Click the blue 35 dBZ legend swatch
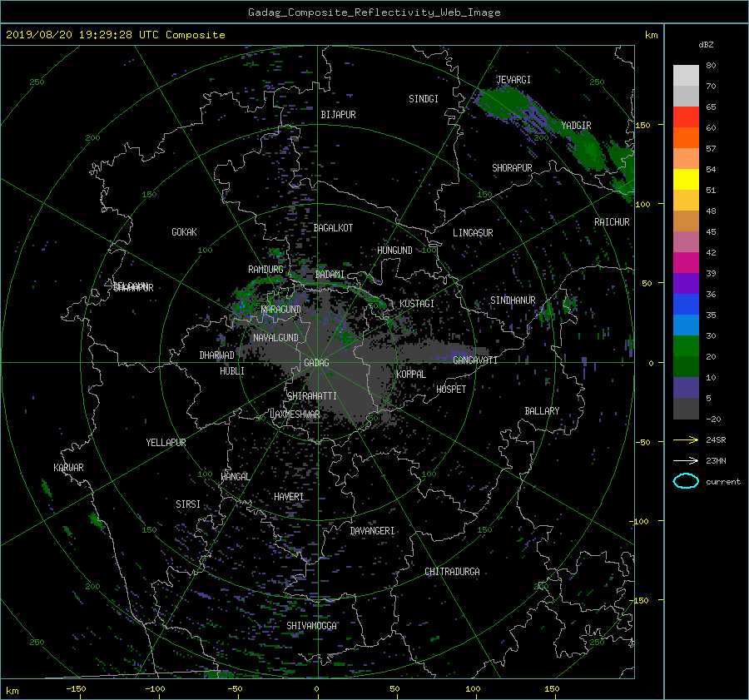749x700 pixels. (x=686, y=305)
